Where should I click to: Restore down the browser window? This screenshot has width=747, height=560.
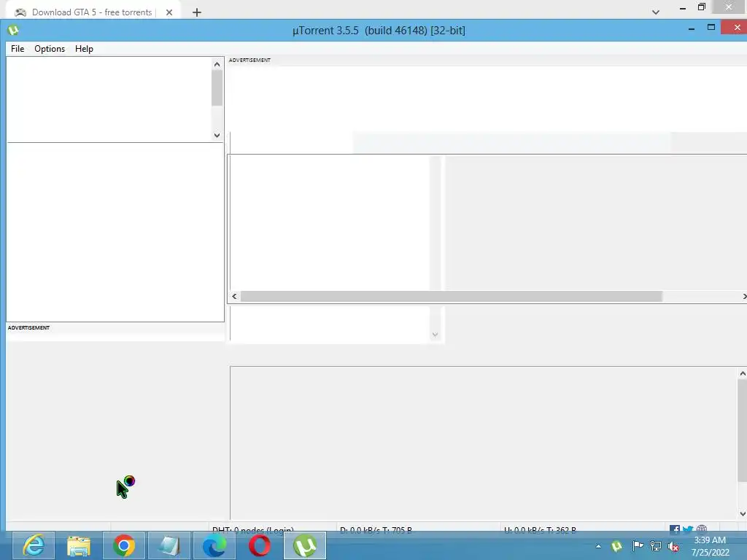702,7
